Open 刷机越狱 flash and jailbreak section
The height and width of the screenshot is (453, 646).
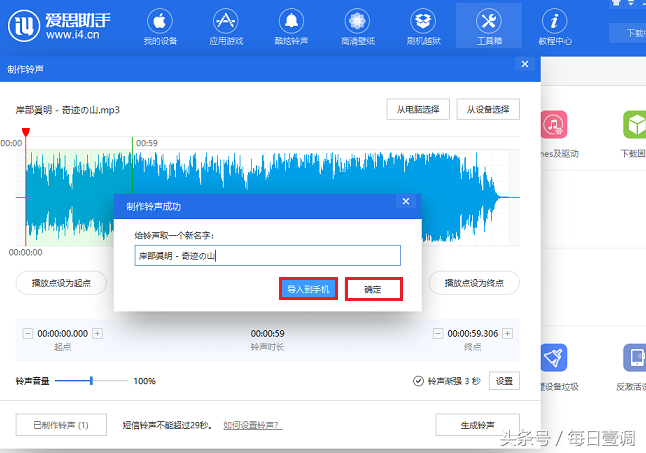coord(422,27)
